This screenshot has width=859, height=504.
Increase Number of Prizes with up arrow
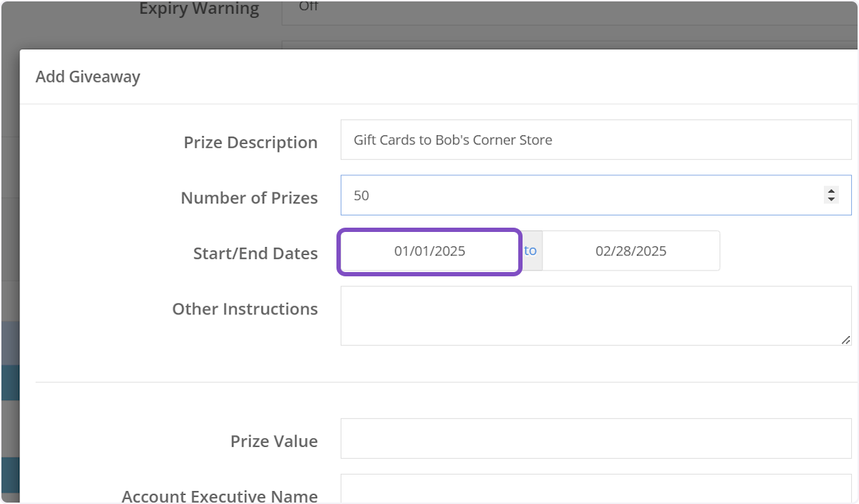[831, 191]
